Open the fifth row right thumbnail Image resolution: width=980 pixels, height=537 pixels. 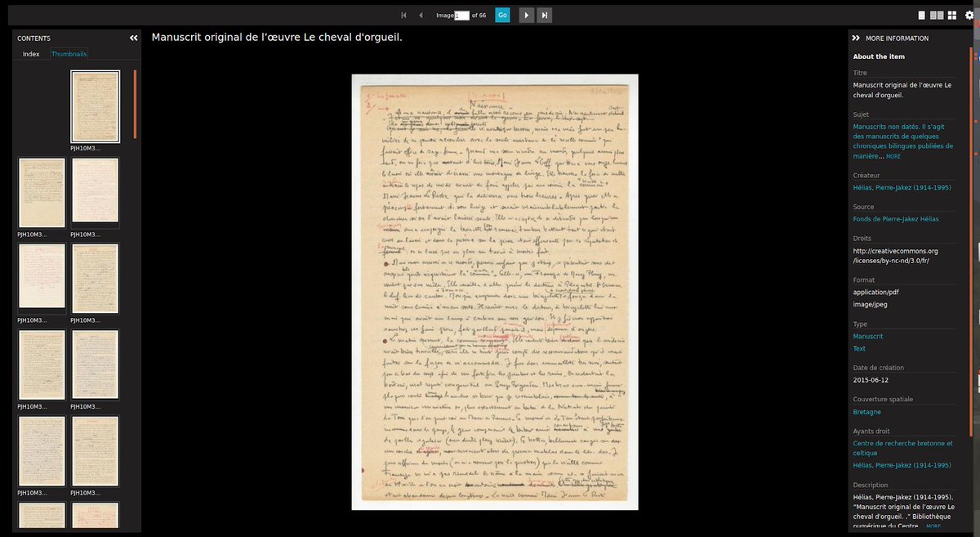pos(95,451)
